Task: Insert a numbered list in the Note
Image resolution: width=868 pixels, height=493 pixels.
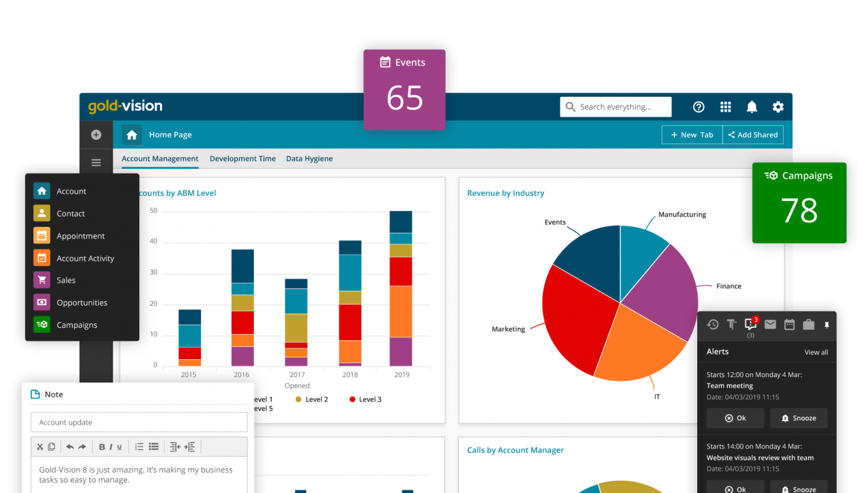Action: pos(139,447)
